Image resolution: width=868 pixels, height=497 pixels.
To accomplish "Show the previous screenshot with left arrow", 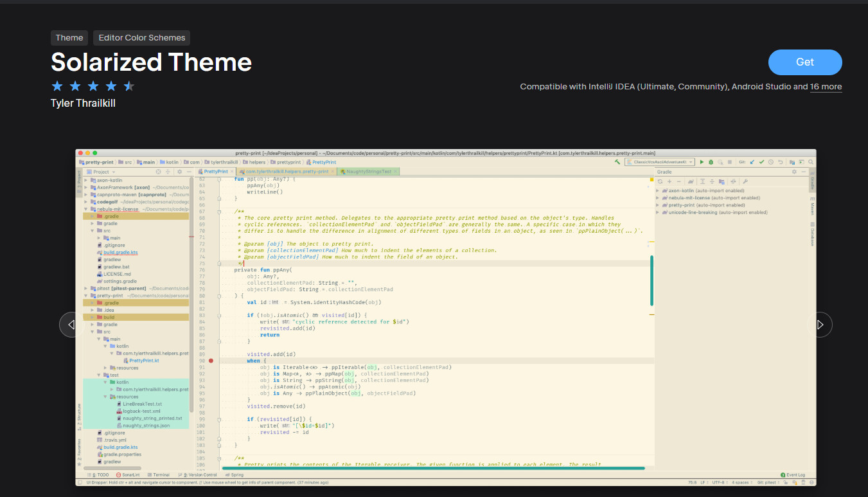I will (x=71, y=325).
